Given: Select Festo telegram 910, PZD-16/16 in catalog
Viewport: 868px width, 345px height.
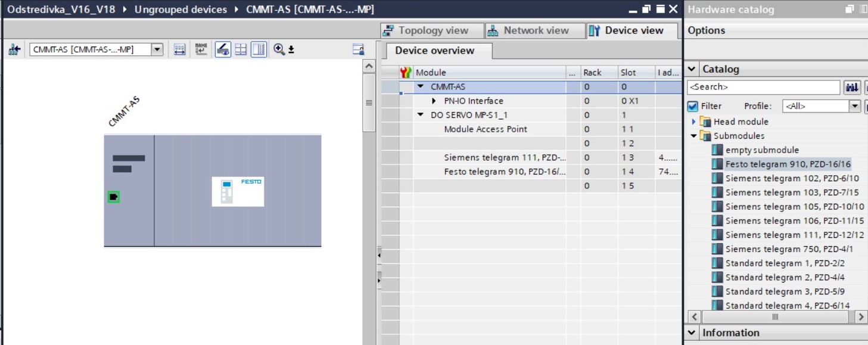Looking at the screenshot, I should (788, 164).
